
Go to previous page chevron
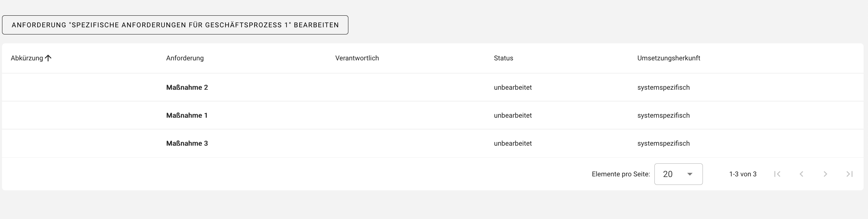click(801, 174)
